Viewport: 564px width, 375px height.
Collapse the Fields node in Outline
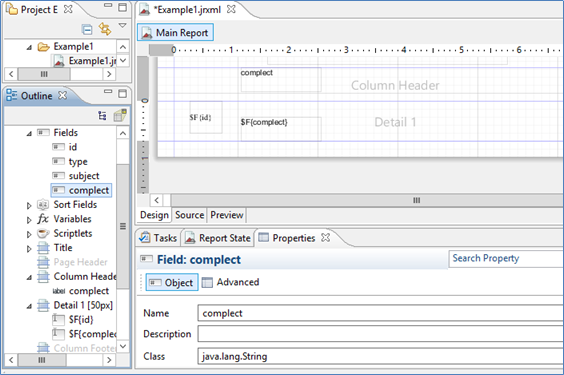tap(29, 133)
